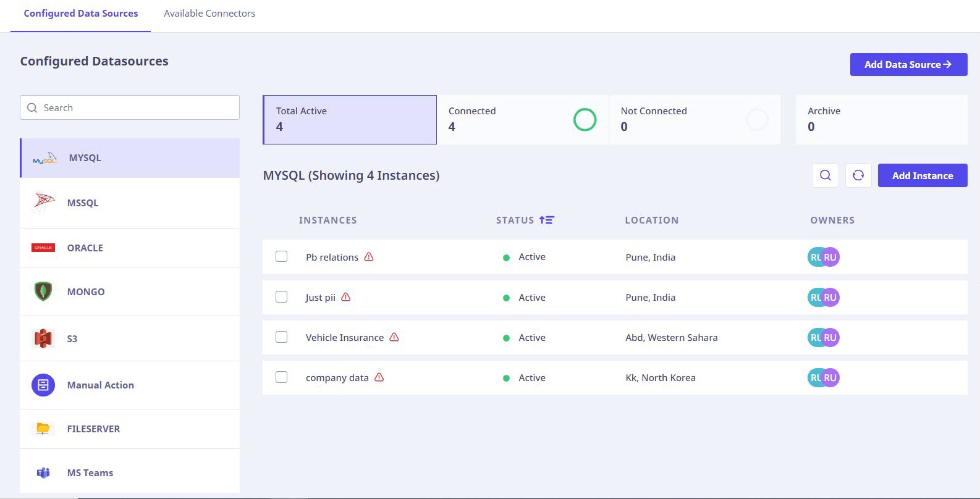Switch to Available Connectors tab

tap(209, 14)
